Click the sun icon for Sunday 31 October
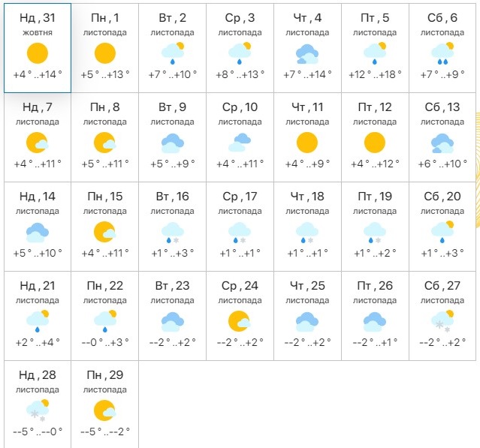 coord(37,53)
